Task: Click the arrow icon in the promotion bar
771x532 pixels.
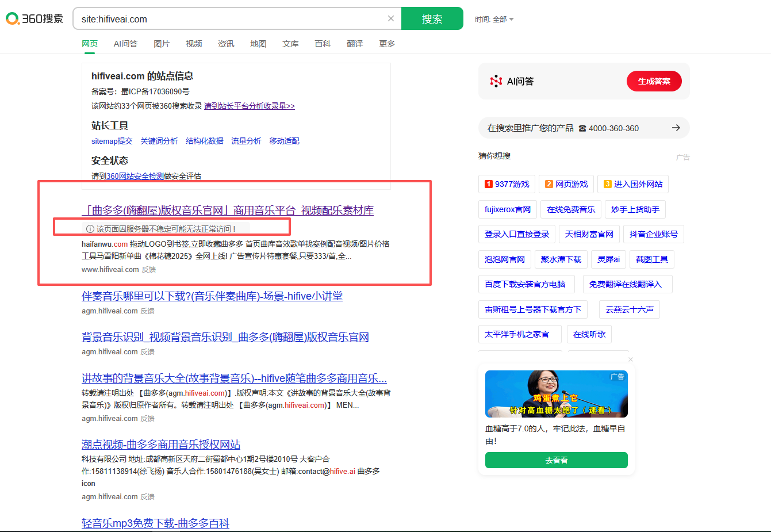Action: 676,128
